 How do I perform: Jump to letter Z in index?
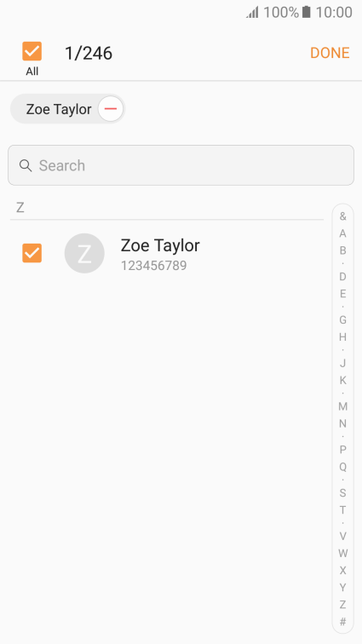coord(342,605)
